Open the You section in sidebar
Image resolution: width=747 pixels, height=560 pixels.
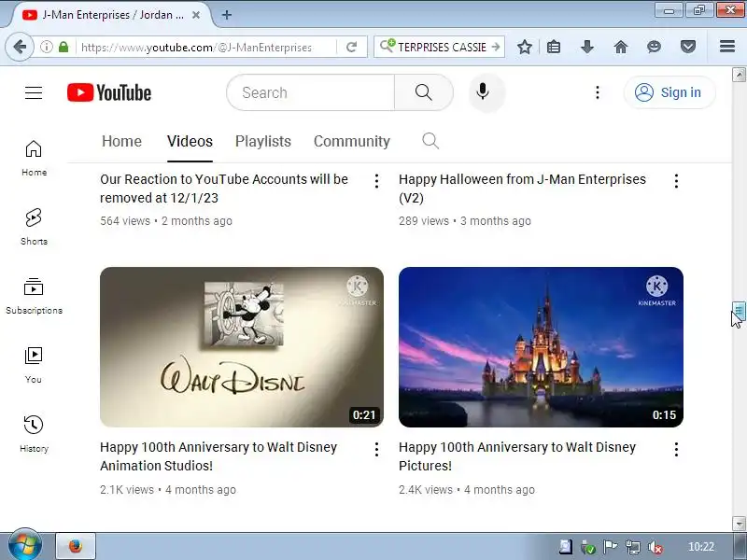point(34,365)
